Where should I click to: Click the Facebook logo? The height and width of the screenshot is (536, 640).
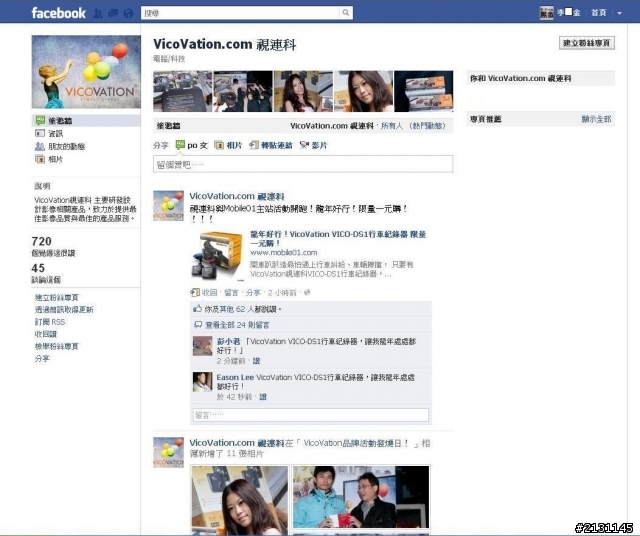pyautogui.click(x=58, y=13)
